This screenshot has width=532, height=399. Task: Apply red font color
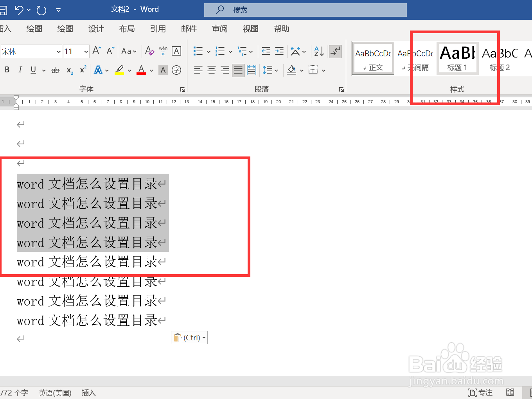[x=141, y=70]
